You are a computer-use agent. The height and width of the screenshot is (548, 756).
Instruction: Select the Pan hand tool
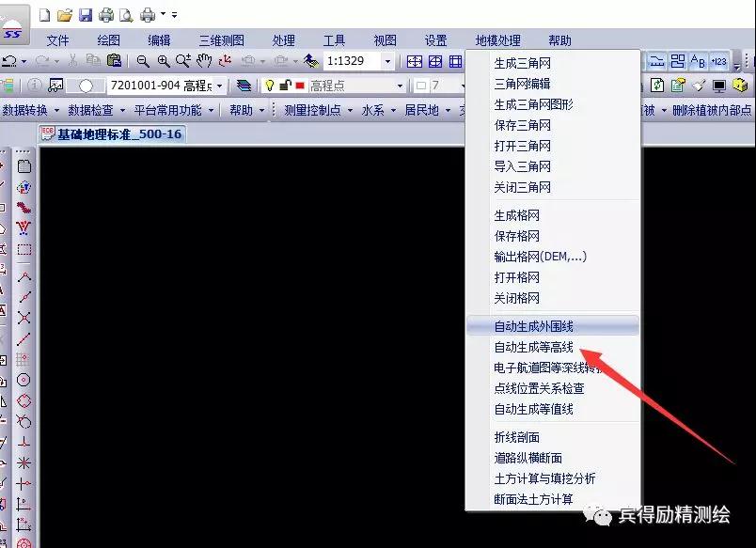(x=203, y=61)
